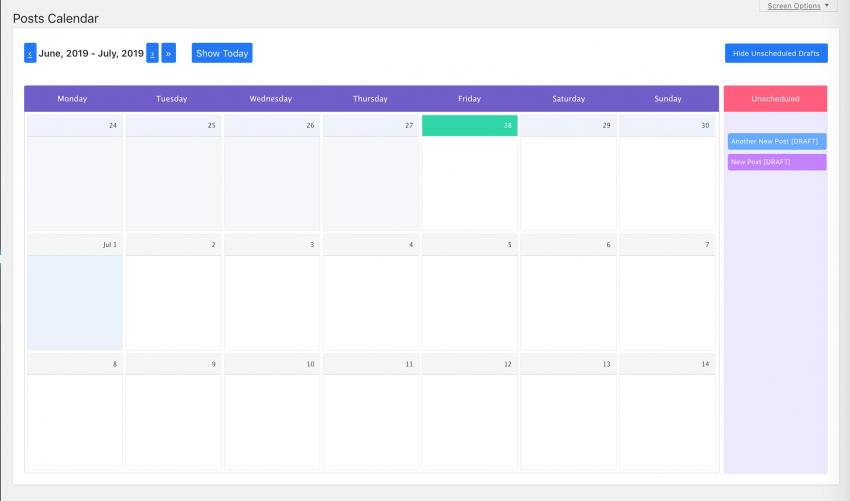Select the day cell dated 7
Screen dimensions: 850x501
tap(667, 292)
